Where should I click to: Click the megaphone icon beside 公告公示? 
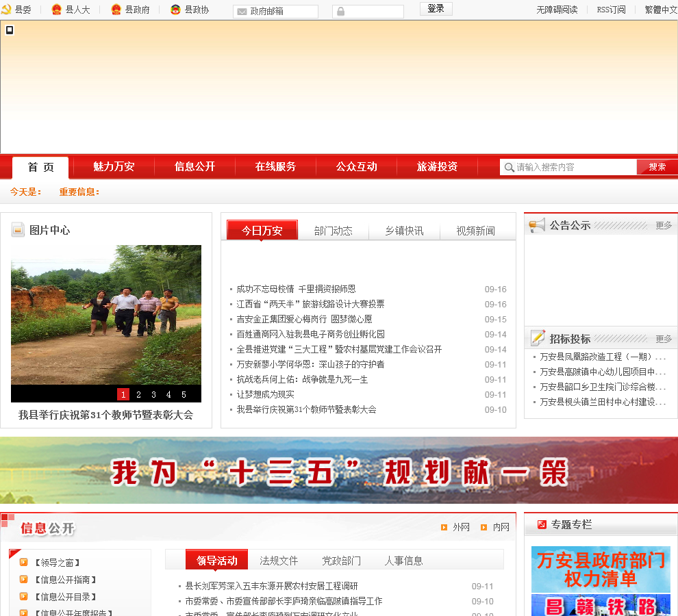click(x=537, y=224)
